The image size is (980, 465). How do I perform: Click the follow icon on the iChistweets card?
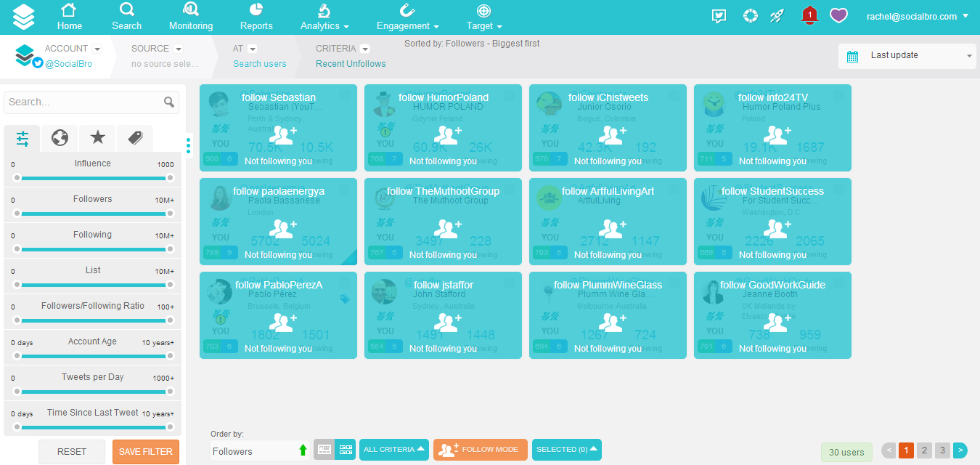coord(613,134)
